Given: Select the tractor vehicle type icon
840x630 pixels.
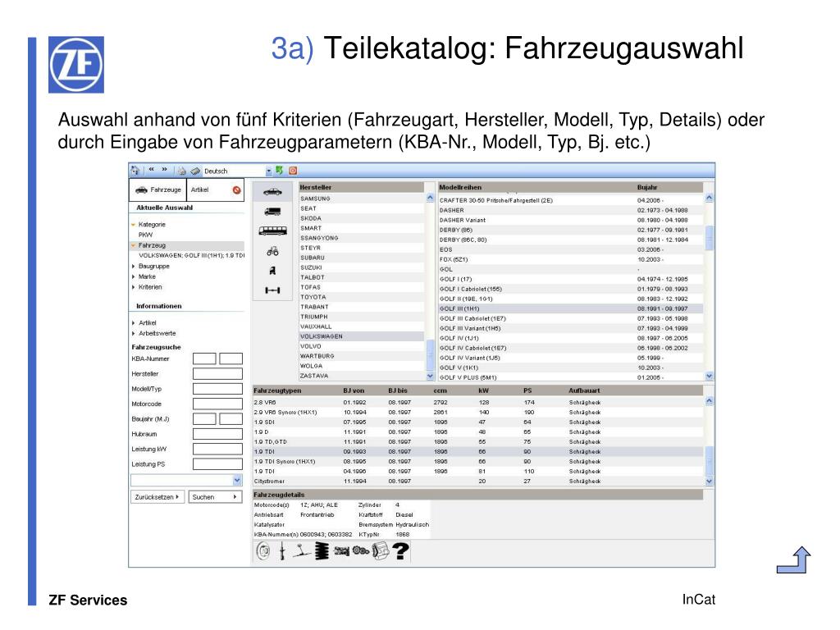Looking at the screenshot, I should [272, 251].
